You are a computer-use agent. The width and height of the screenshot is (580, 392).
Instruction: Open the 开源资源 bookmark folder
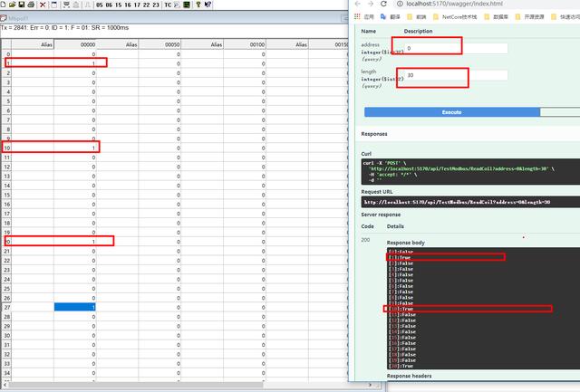pos(529,17)
